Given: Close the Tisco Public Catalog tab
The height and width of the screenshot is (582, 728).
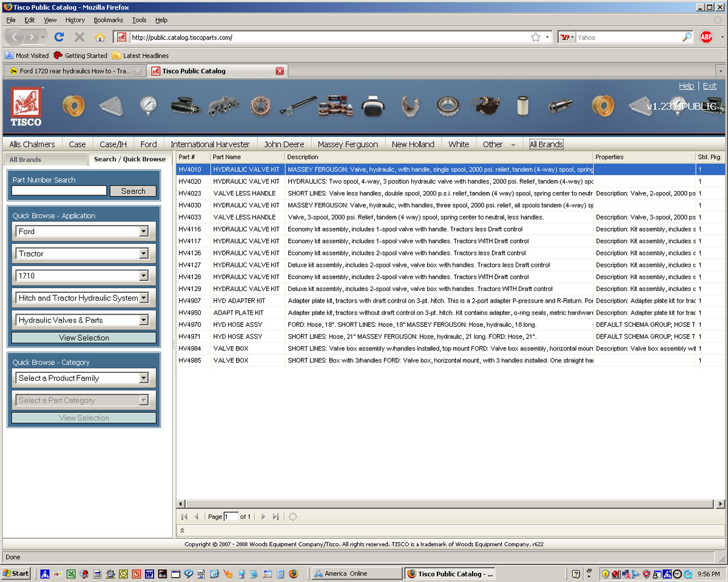Looking at the screenshot, I should (x=280, y=71).
